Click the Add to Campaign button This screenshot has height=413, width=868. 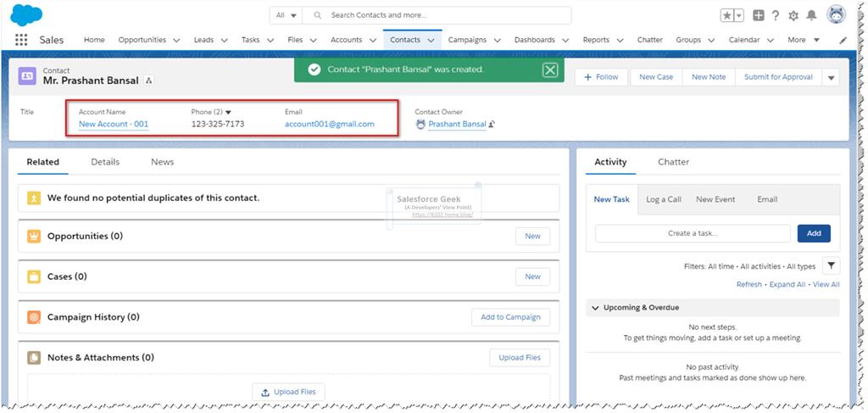[x=510, y=317]
